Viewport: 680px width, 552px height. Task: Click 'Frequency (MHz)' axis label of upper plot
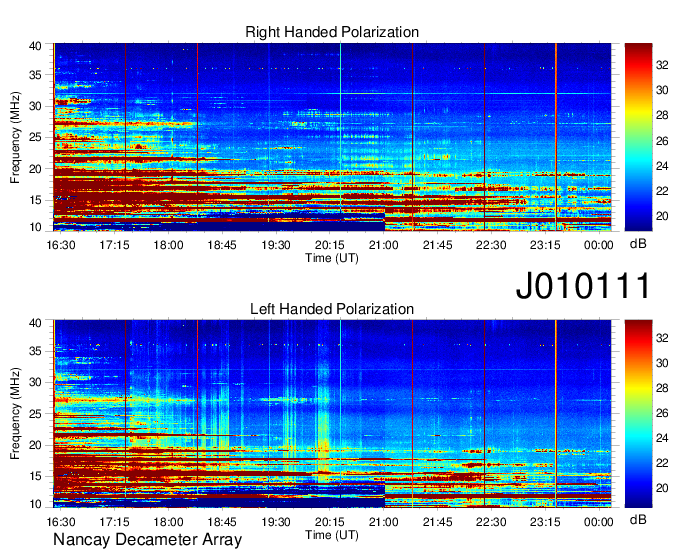tap(16, 137)
